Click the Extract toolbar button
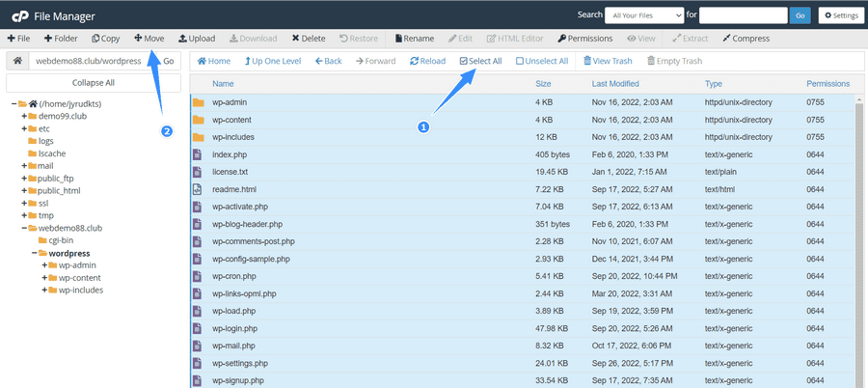Viewport: 868px width, 388px height. tap(690, 39)
